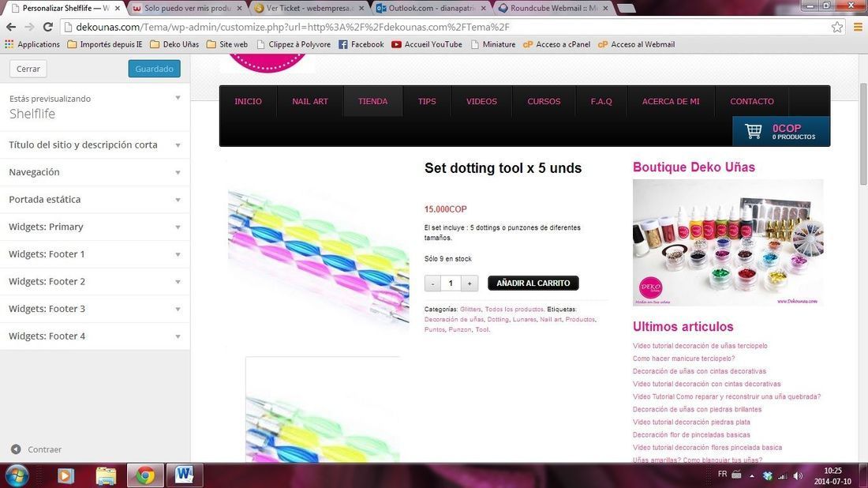Screen dimensions: 868x488
Task: Open the CURSOS menu item
Action: click(x=544, y=101)
